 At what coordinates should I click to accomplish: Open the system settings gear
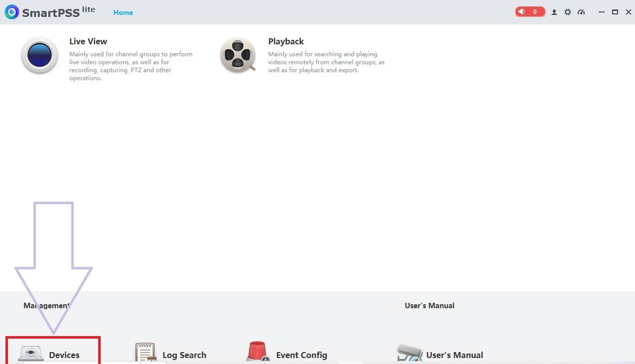pyautogui.click(x=568, y=12)
